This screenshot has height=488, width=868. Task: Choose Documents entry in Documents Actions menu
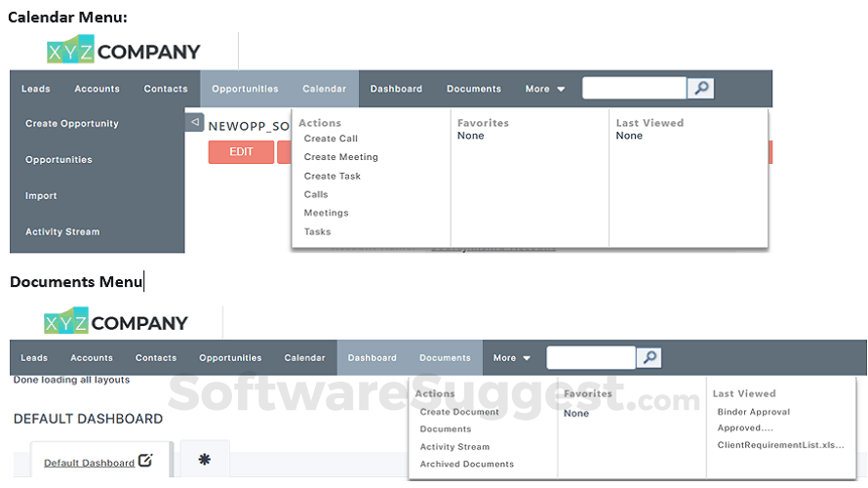pos(446,429)
